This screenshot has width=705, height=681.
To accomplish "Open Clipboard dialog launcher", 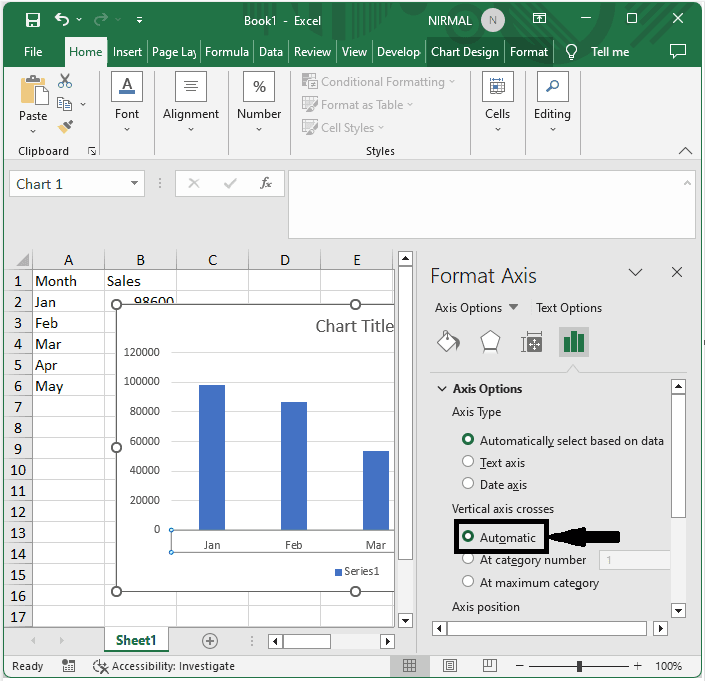I will [92, 151].
